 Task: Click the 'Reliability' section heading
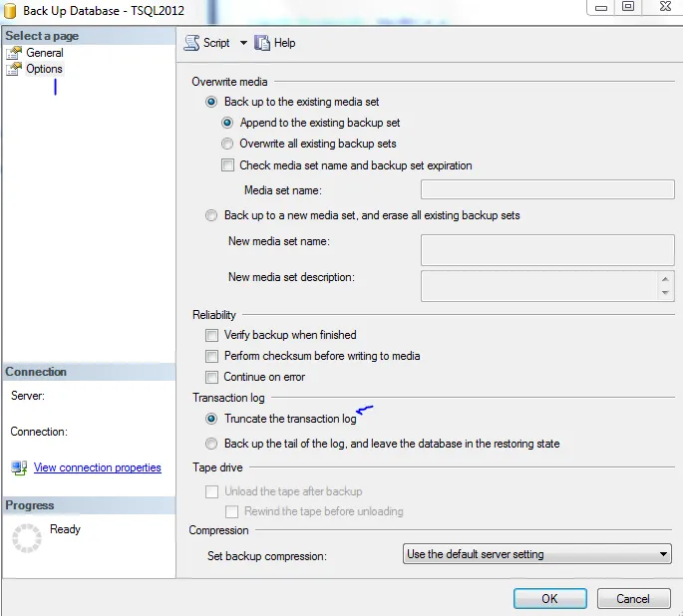[x=213, y=315]
